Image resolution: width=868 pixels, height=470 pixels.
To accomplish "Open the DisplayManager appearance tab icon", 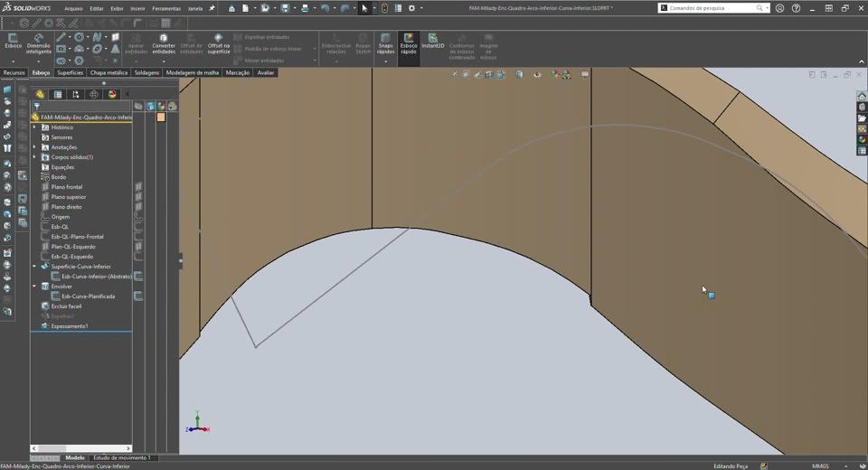I will pyautogui.click(x=112, y=94).
